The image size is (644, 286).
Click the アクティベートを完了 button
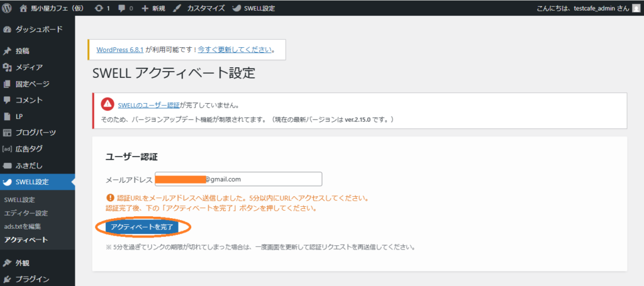(142, 227)
